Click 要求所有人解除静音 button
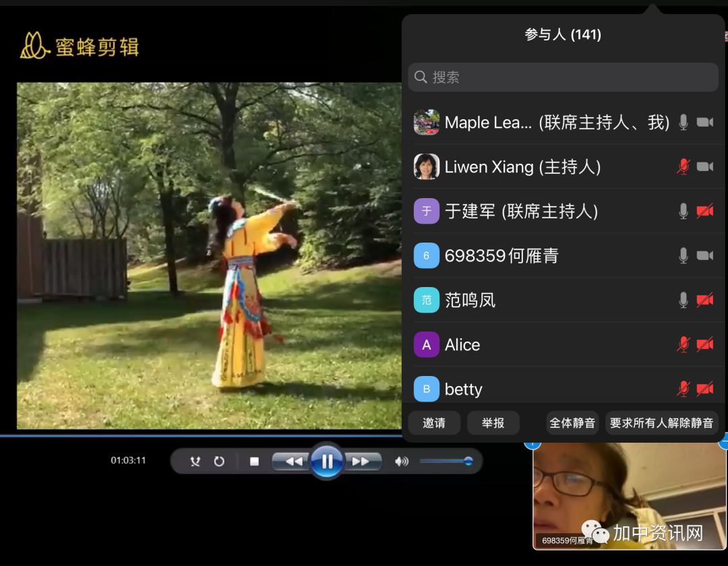The image size is (728, 566). click(x=661, y=423)
